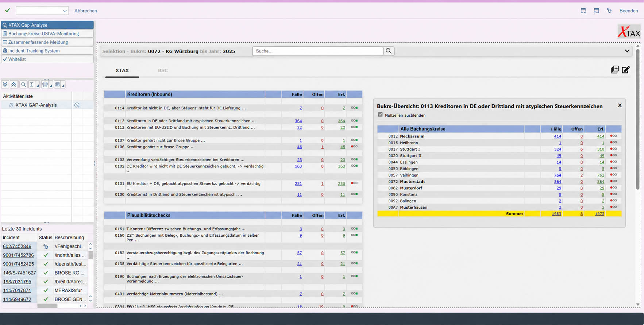Viewport: 644px width, 325px height.
Task: Click Offen value 1 for check 0106
Action: point(322,147)
